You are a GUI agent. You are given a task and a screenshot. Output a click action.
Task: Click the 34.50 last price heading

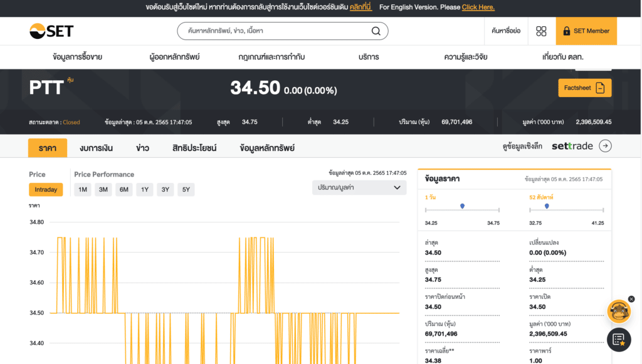(255, 88)
